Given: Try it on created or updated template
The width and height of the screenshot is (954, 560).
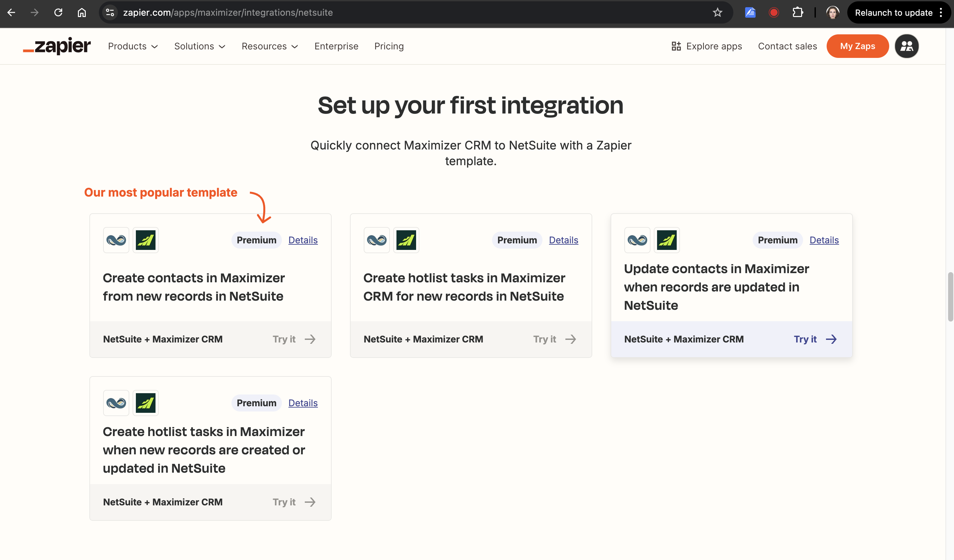Looking at the screenshot, I should coord(294,502).
